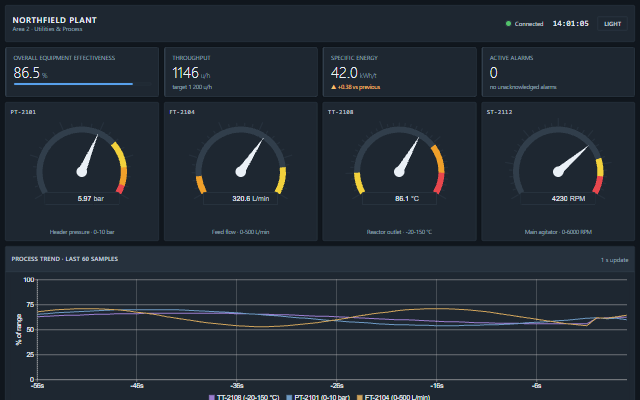Click the 5.97 bar readout
This screenshot has height=400, width=640.
pos(91,199)
